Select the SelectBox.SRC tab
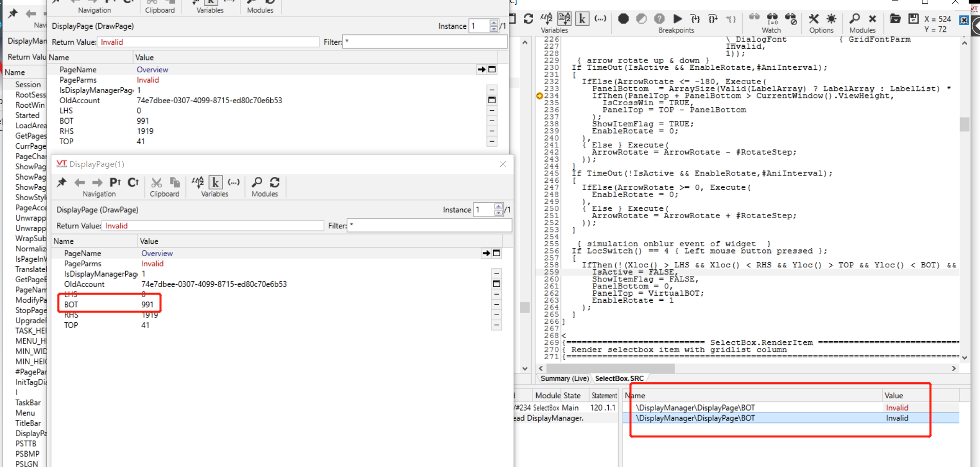Image resolution: width=980 pixels, height=467 pixels. click(619, 378)
